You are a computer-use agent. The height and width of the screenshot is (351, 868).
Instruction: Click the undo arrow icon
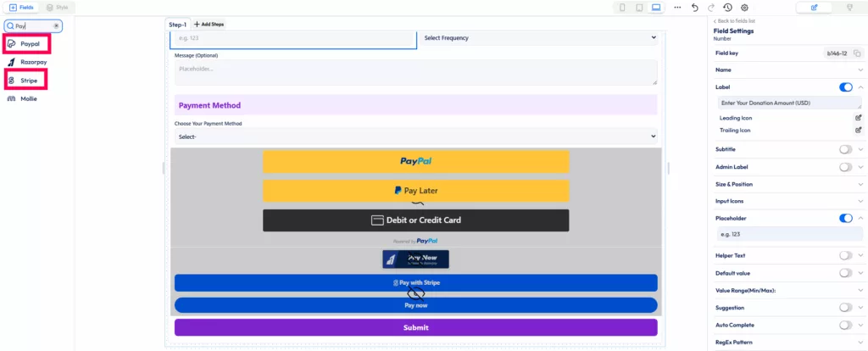[695, 8]
